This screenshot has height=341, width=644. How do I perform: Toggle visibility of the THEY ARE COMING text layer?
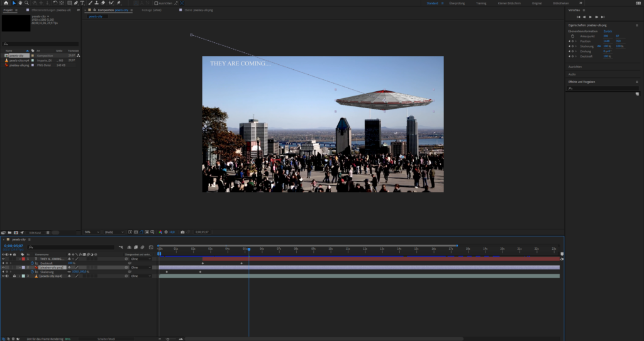click(x=3, y=259)
